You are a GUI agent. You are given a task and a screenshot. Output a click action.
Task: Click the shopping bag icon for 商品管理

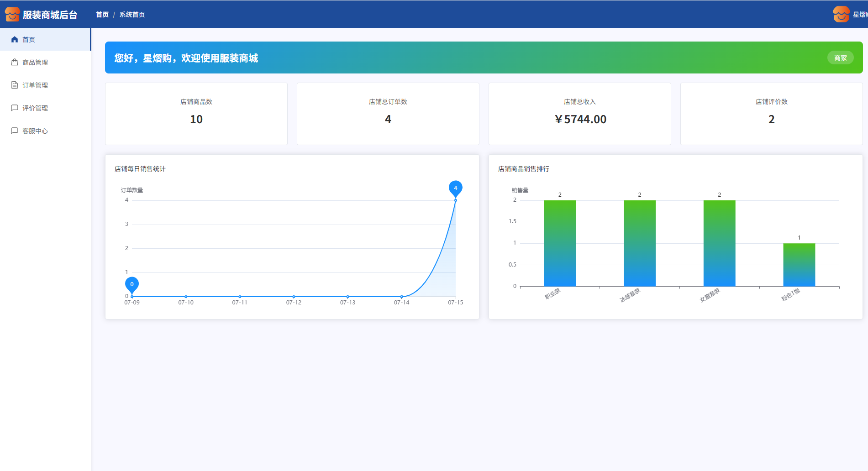(15, 63)
